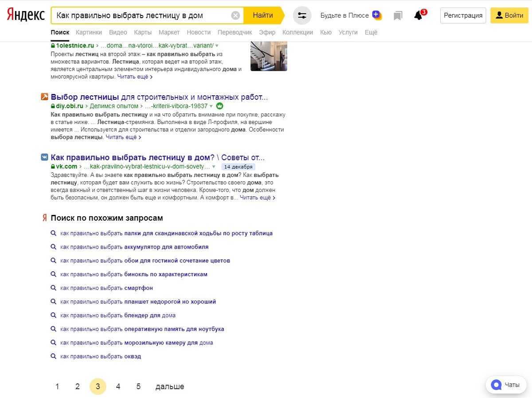
Task: Select suggestion как правильно выбрать смартфон
Action: (x=107, y=288)
